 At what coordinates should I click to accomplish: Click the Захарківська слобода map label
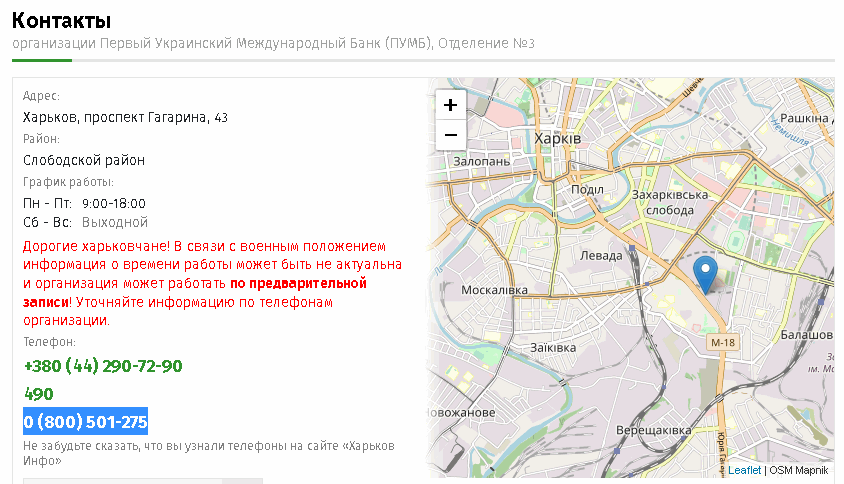coord(670,202)
